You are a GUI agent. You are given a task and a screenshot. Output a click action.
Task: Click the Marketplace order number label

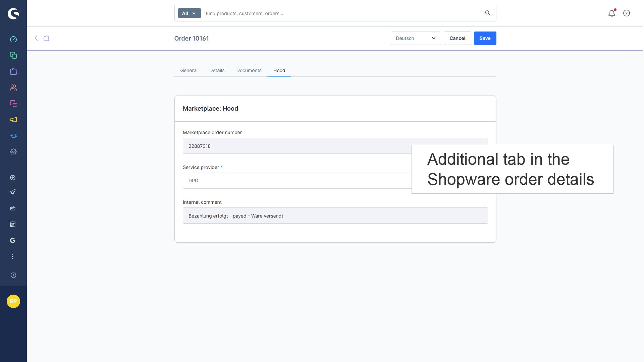coord(212,132)
